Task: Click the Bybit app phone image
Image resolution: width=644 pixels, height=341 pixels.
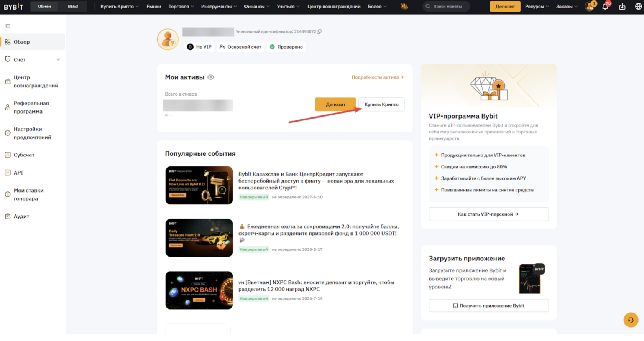Action: coord(531,279)
